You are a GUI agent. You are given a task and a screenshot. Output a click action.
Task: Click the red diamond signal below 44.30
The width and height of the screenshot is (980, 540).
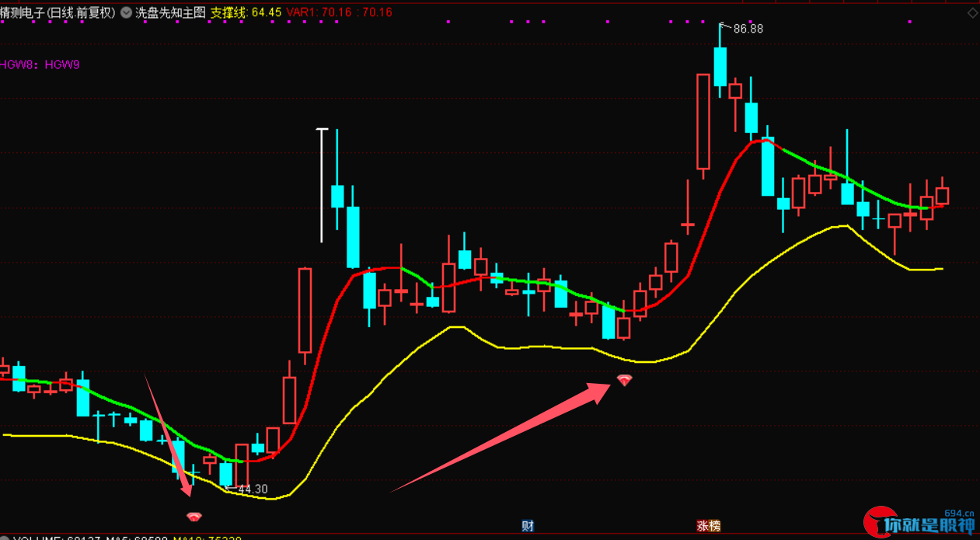click(194, 517)
